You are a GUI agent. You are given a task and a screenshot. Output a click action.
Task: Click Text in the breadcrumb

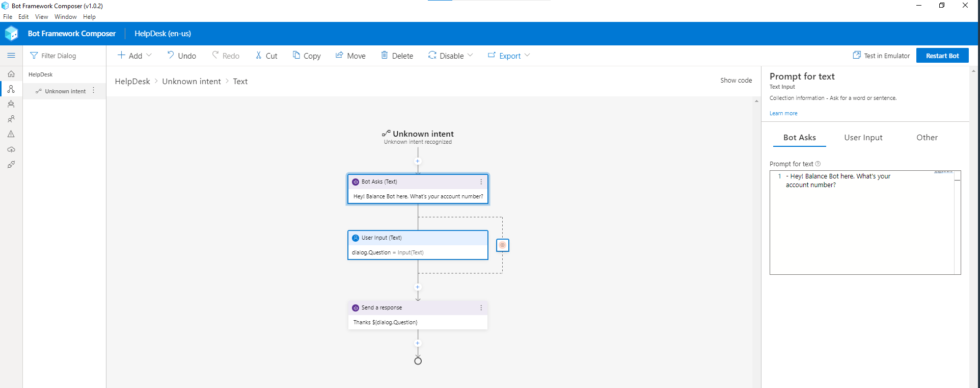coord(240,82)
